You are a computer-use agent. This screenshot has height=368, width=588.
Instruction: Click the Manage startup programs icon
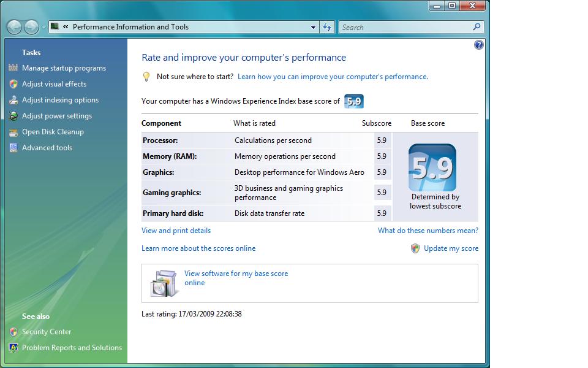[13, 67]
